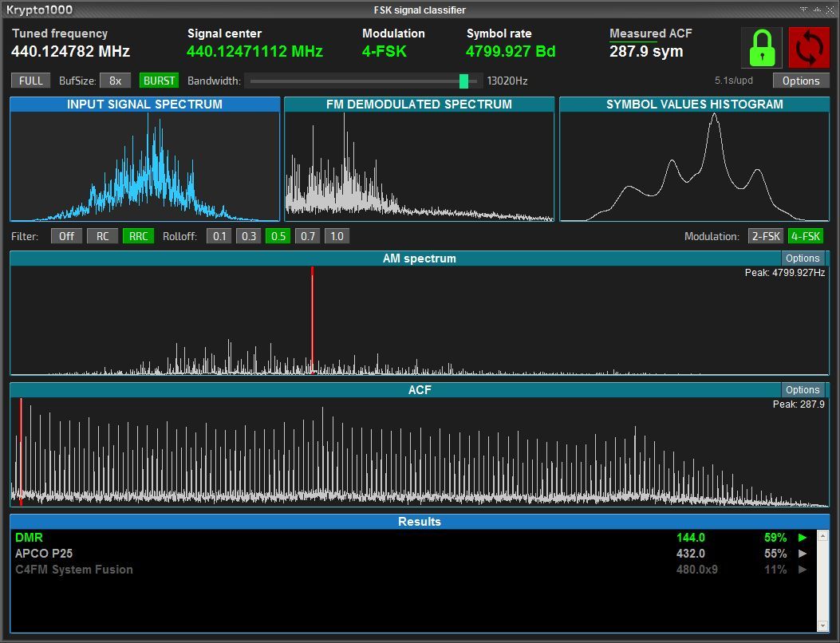The image size is (840, 643).
Task: Click the Measured ACF label
Action: pos(651,34)
